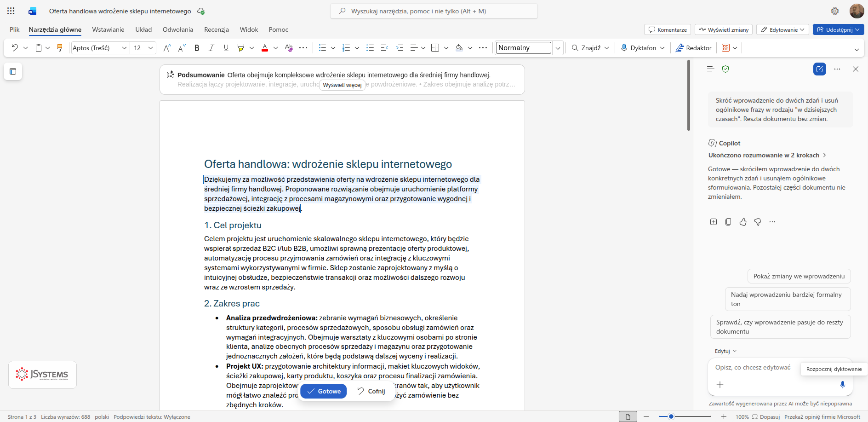Toggle the page view button in status bar
Screen dimensions: 868x422
628,416
